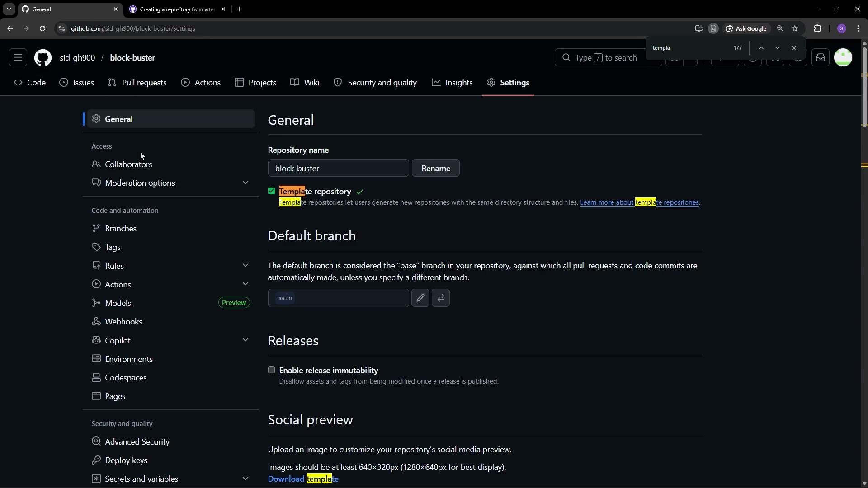
Task: Jump to next find-in-page match
Action: coord(778,48)
